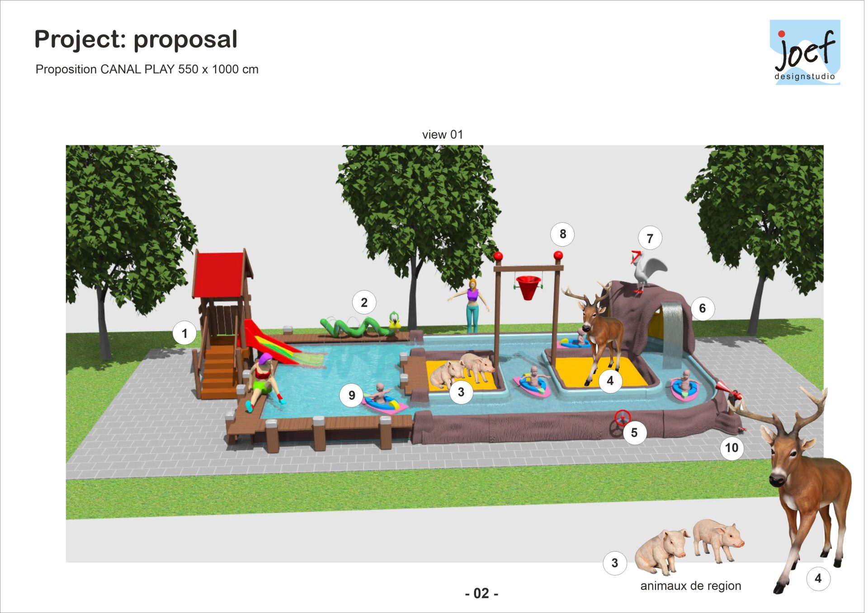Image resolution: width=868 pixels, height=613 pixels.
Task: Click the 'view 01' label
Action: click(x=442, y=135)
